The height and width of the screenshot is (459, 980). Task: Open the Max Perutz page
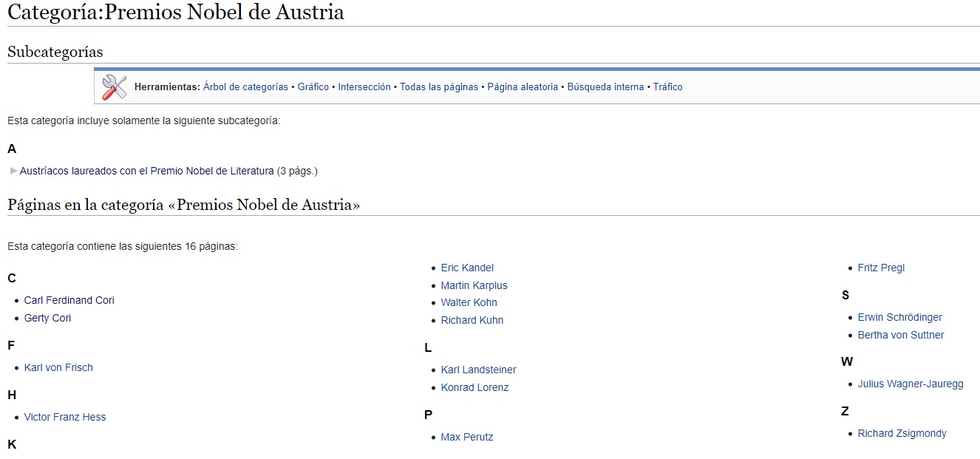[x=466, y=437]
